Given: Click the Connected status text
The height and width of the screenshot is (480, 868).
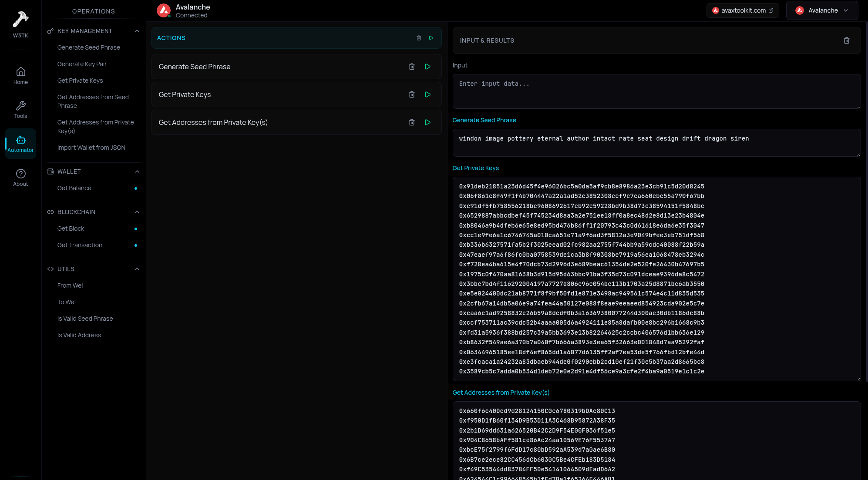Looking at the screenshot, I should [x=192, y=15].
